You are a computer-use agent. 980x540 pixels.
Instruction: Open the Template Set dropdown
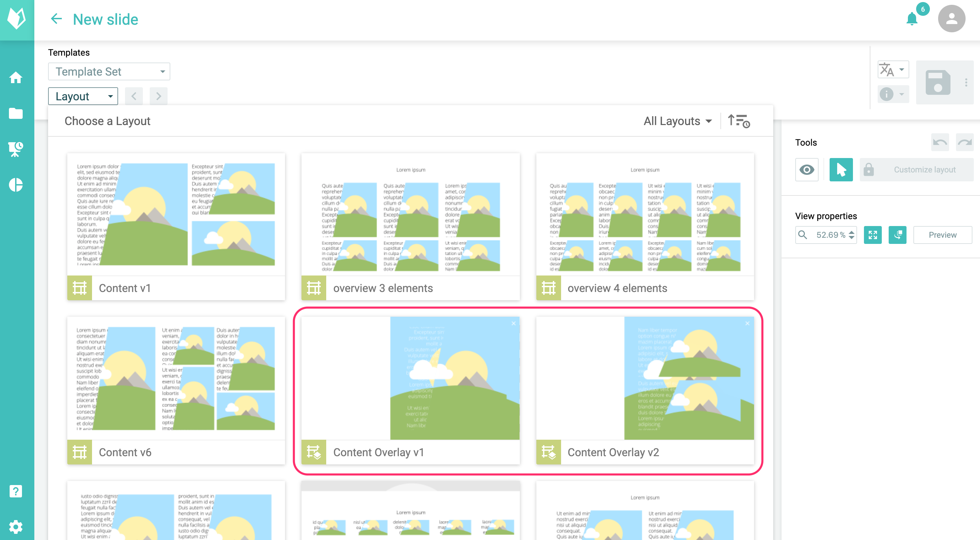[109, 71]
